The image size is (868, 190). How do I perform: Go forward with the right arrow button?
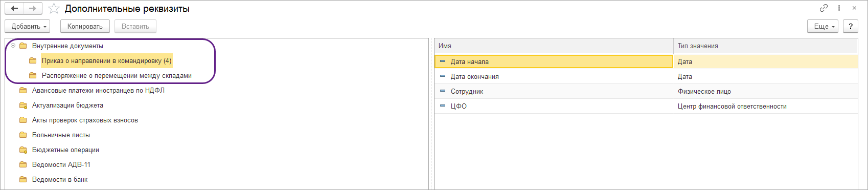tap(33, 9)
